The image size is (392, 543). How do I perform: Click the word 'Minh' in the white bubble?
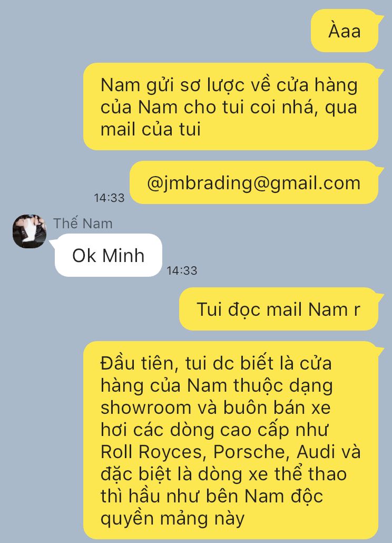(123, 256)
